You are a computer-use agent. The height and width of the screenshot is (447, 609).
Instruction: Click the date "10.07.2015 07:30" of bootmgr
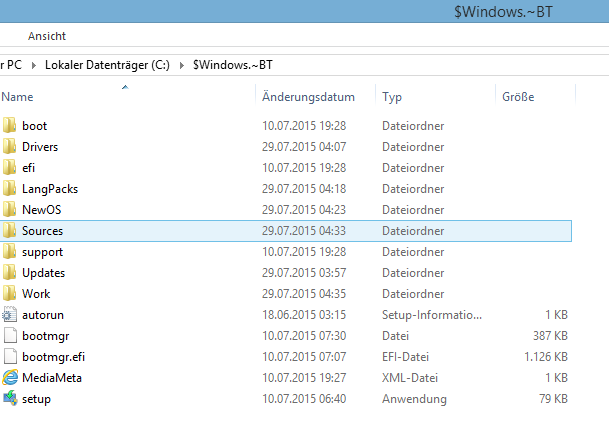click(304, 336)
